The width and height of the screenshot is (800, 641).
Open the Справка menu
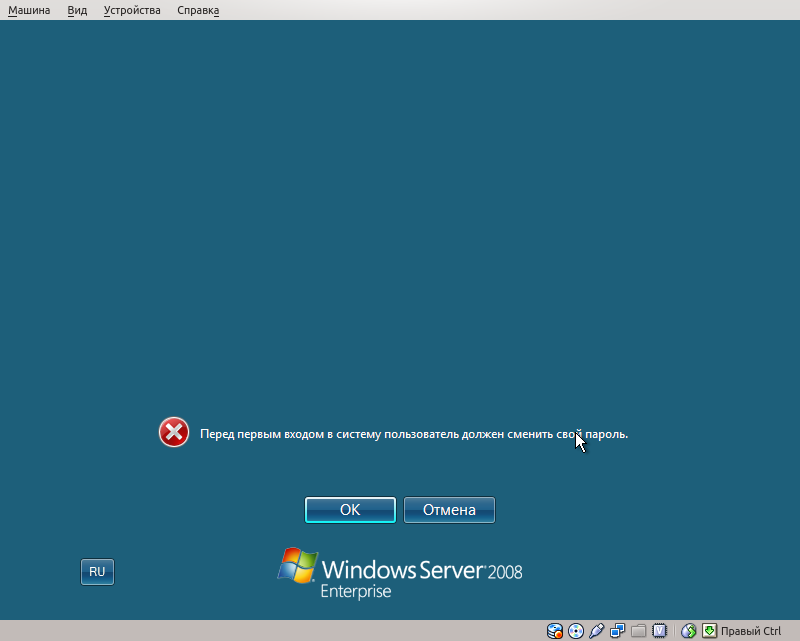click(x=197, y=9)
